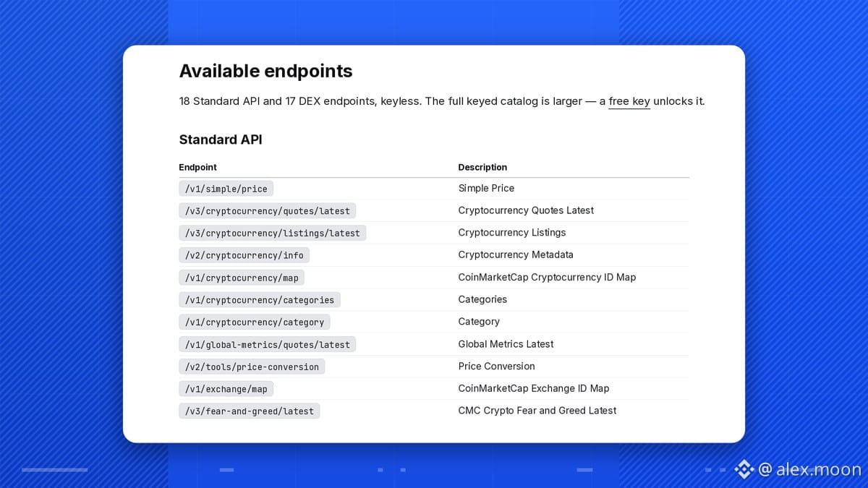
Task: Select the /v2/tools/price-conversion endpoint
Action: [252, 367]
